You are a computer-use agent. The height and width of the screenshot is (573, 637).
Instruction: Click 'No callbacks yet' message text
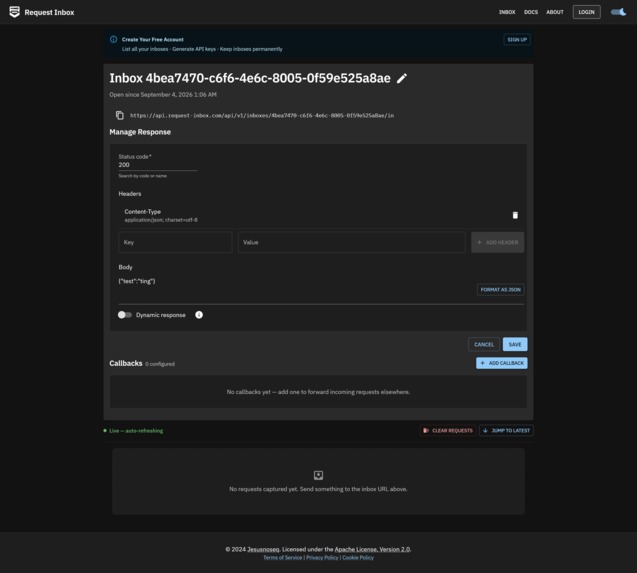coord(318,392)
